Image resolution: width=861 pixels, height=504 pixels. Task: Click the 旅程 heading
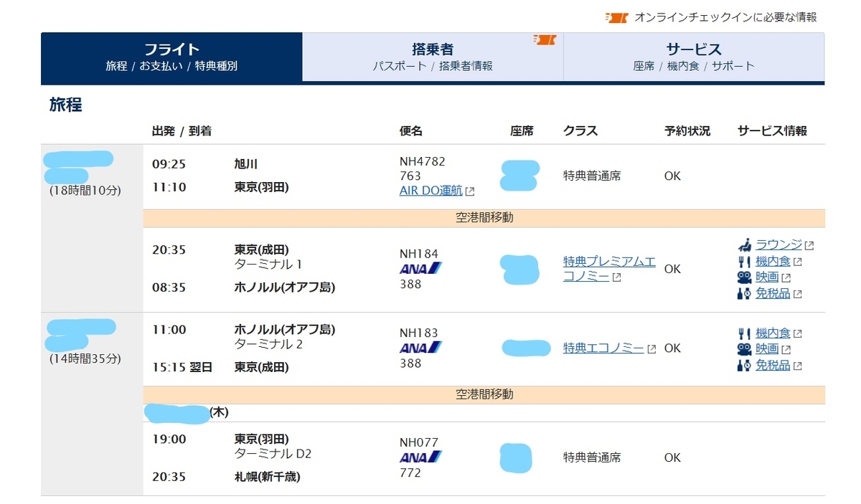[65, 105]
